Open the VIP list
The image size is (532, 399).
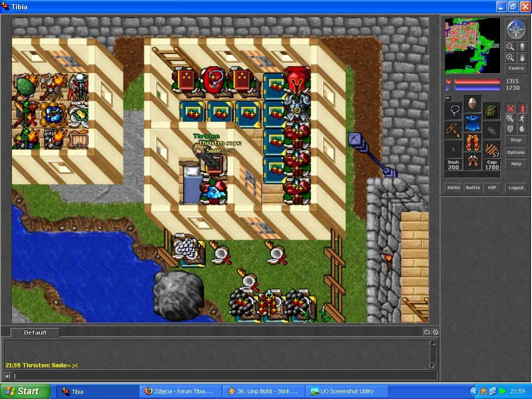(491, 188)
